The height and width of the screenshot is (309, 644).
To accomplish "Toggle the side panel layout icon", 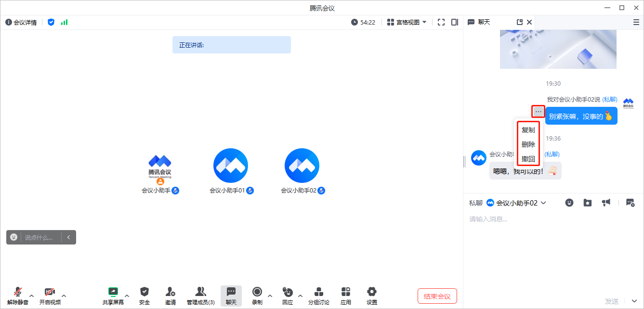I will 455,22.
